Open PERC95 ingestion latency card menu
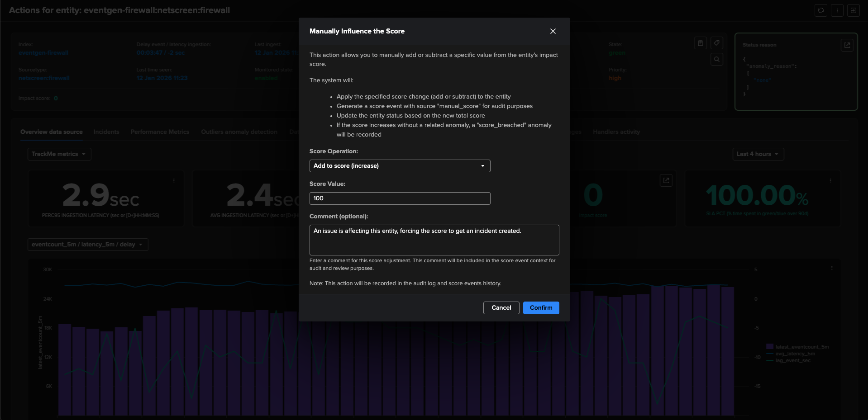The image size is (868, 420). [174, 180]
